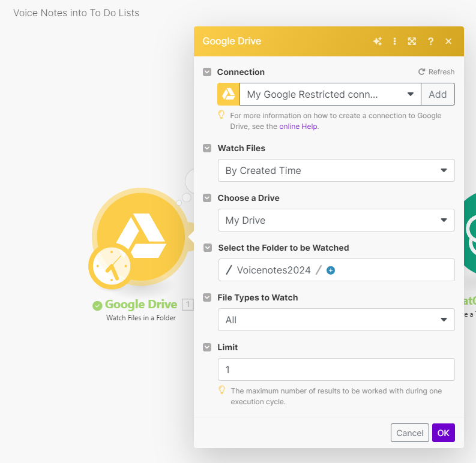Screen dimensions: 476x463
Task: Select the Voicenotes2024 folder path segment
Action: [x=274, y=270]
